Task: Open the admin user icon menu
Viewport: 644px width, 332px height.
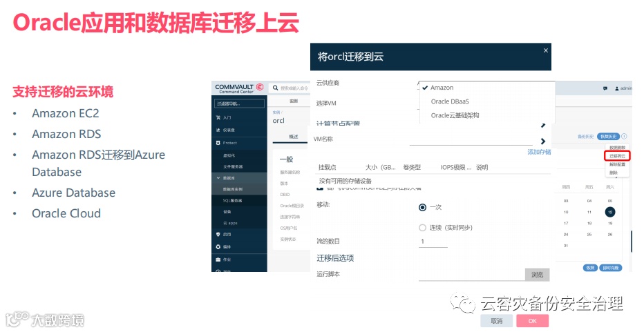Action: click(x=617, y=88)
